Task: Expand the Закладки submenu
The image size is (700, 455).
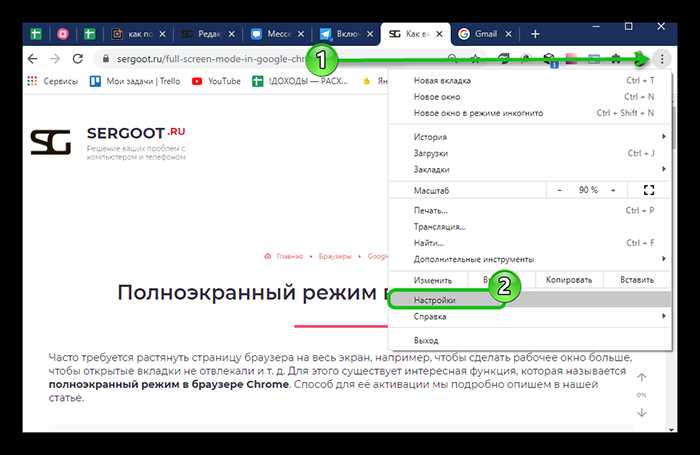Action: pyautogui.click(x=540, y=168)
